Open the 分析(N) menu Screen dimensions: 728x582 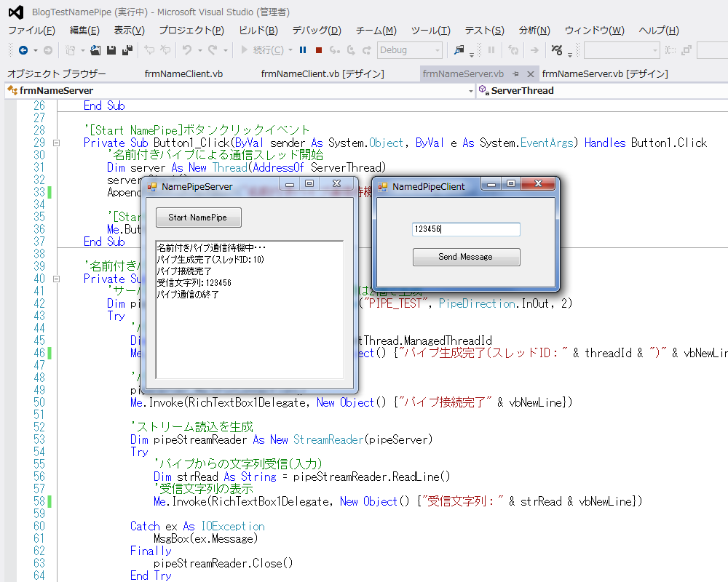(534, 31)
